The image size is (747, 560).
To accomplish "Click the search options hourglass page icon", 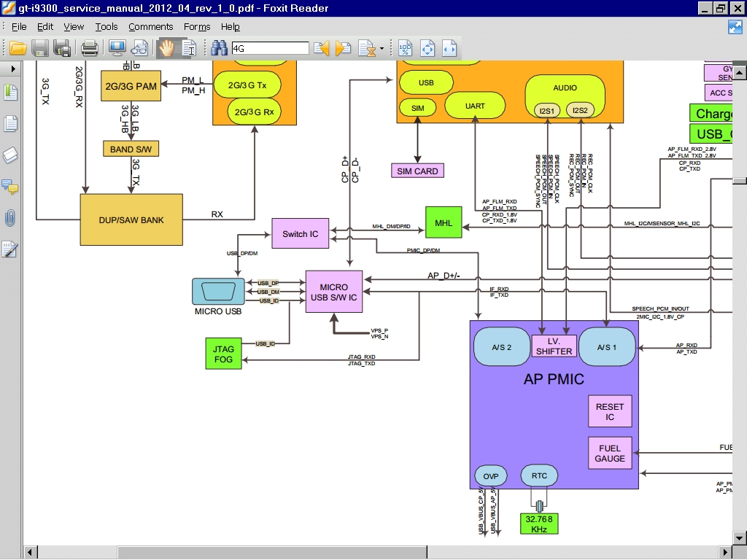I will (x=367, y=48).
